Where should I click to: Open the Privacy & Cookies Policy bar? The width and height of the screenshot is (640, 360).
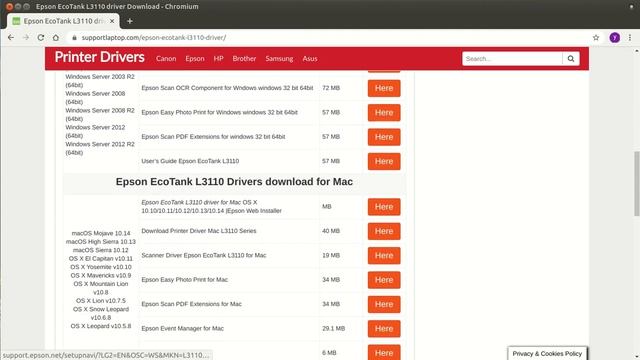[x=547, y=353]
